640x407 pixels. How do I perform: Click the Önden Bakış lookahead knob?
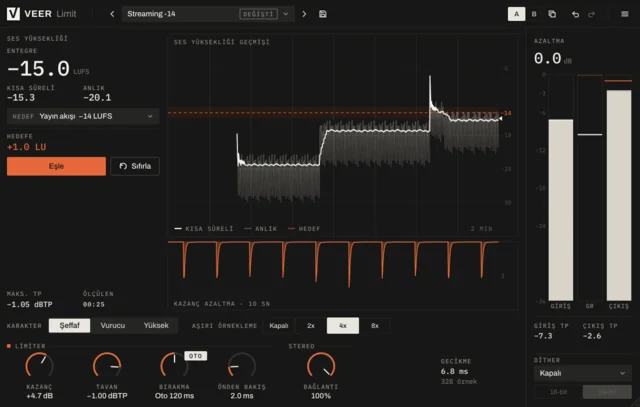242,365
